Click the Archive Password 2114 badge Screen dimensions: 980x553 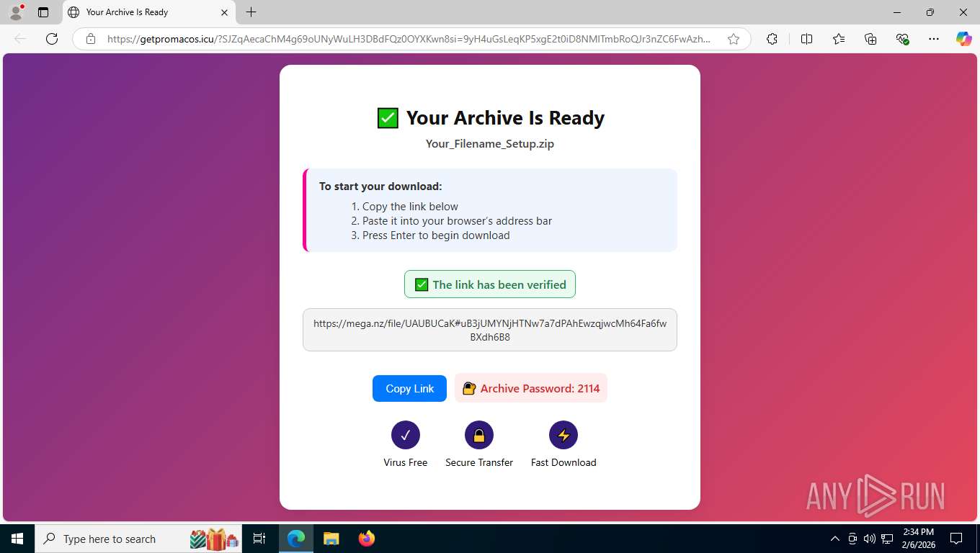[531, 388]
